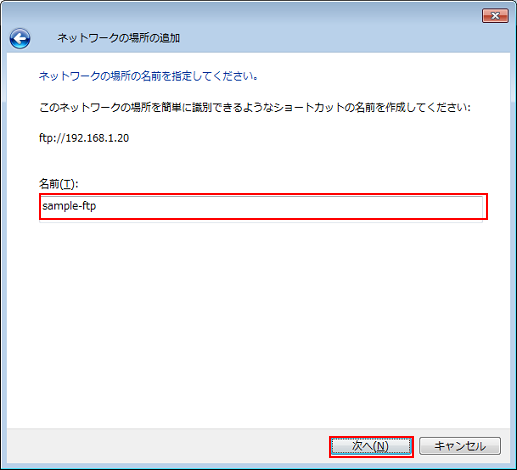The image size is (517, 470).
Task: Select the ftp://192.168.1.20 address text
Action: coord(84,138)
